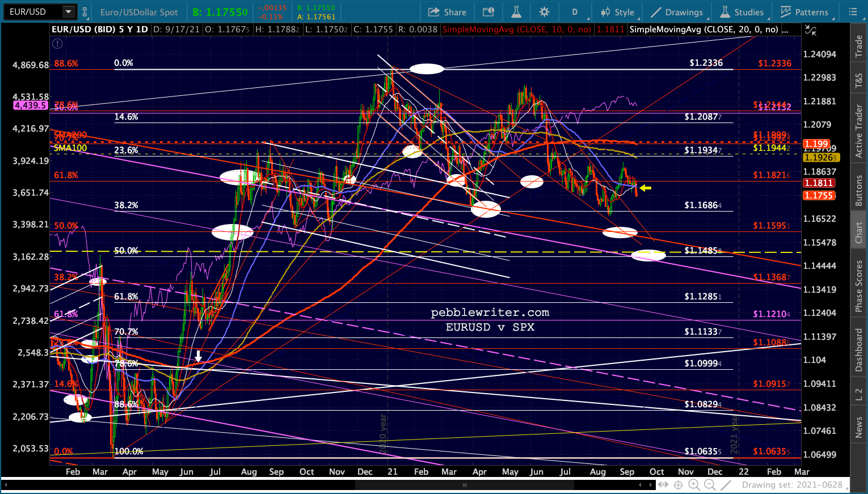Click the crosshair pan tool icon
Image resolution: width=868 pixels, height=494 pixels.
tap(678, 485)
